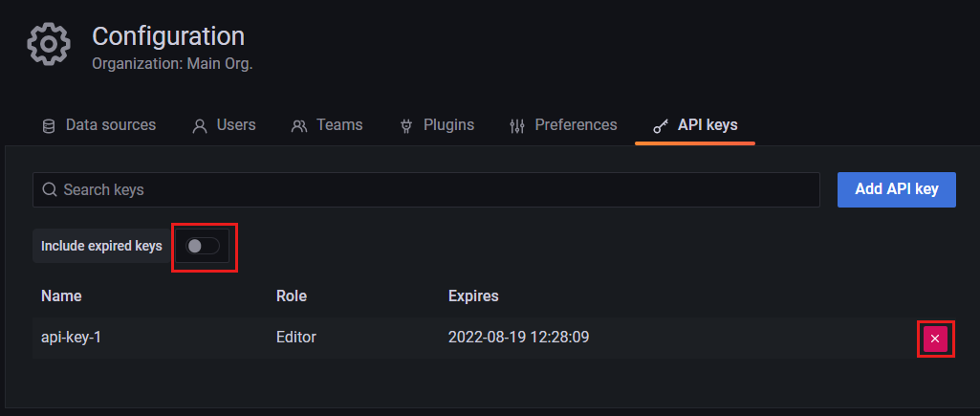Click the magnifier icon in search box

[x=50, y=189]
